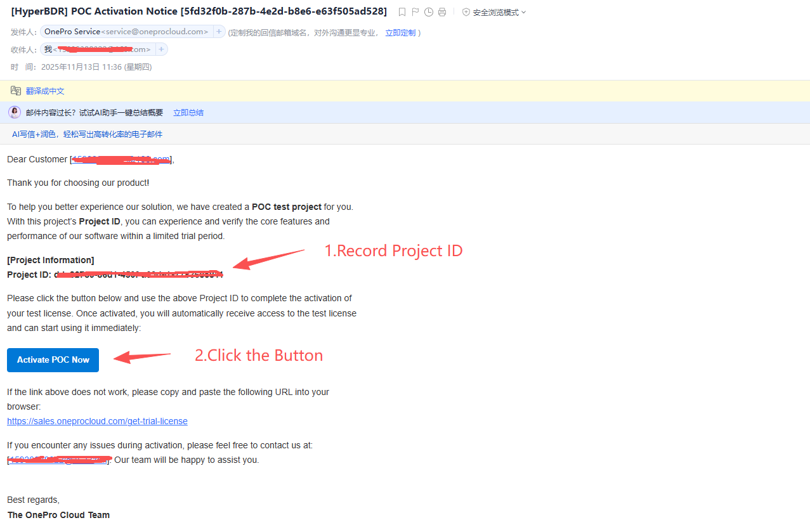Click the bookmark icon beside the subject
Screen dimensions: 810x532
pos(402,12)
